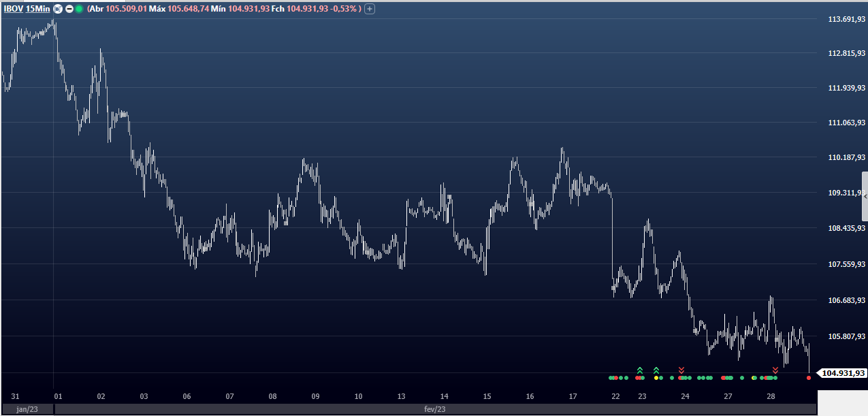Open the 15Min timeframe selector
The width and height of the screenshot is (868, 416).
click(x=37, y=9)
